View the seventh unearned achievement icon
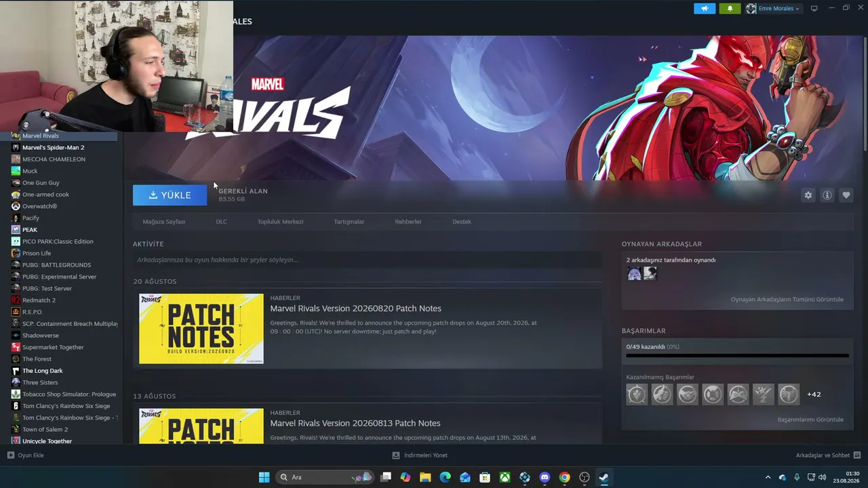Viewport: 868px width, 488px height. 789,394
